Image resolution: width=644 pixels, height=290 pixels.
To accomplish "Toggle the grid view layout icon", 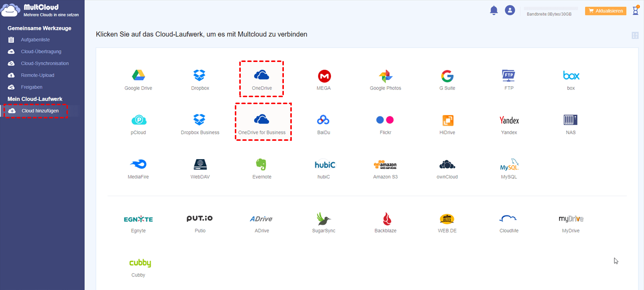I will coord(635,35).
